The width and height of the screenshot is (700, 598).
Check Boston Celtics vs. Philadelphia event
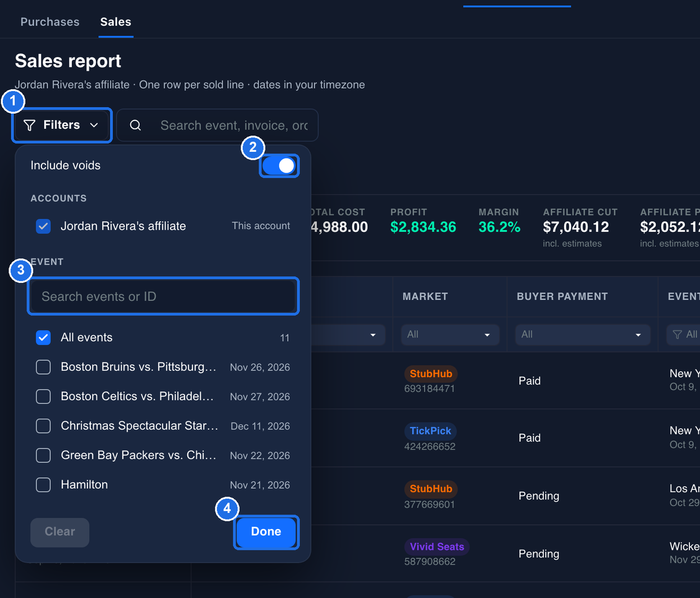[43, 396]
